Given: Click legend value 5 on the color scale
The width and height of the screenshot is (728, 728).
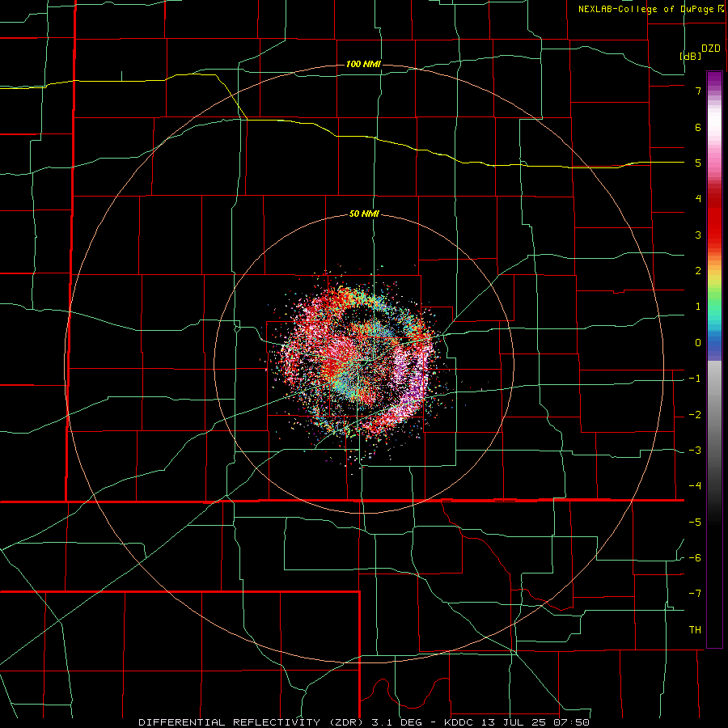Looking at the screenshot, I should pos(698,163).
